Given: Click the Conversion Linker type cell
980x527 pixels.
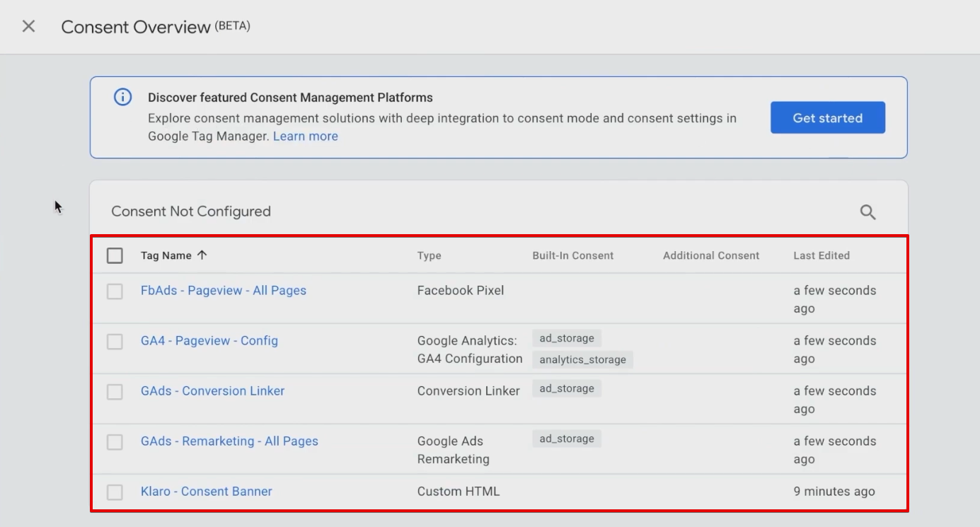Looking at the screenshot, I should click(x=468, y=391).
